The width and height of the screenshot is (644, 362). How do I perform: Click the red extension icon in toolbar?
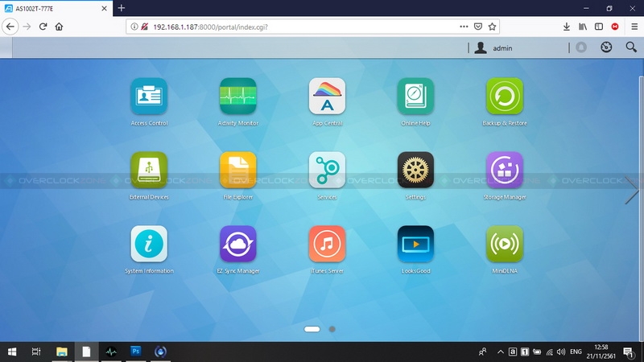[615, 27]
